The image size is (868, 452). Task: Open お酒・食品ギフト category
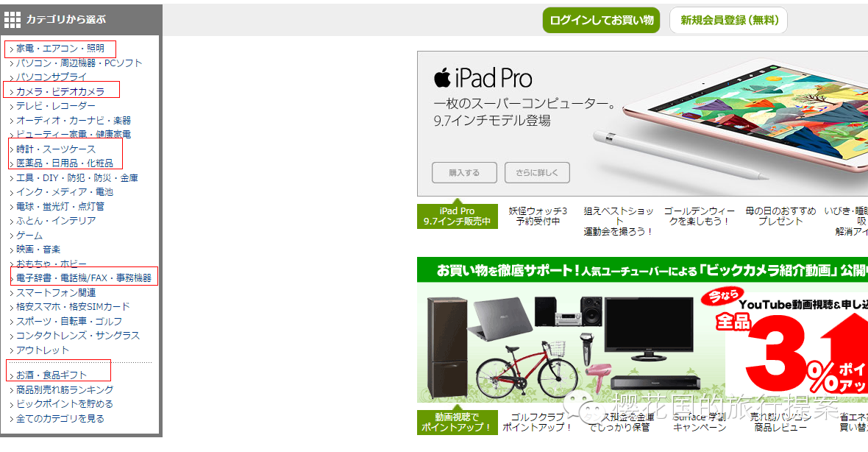pos(51,375)
